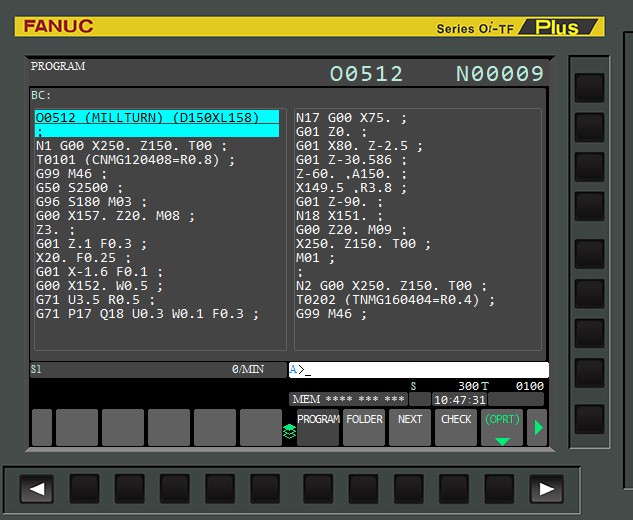Click the green stacked-layers icon
633x520 pixels.
(x=289, y=430)
